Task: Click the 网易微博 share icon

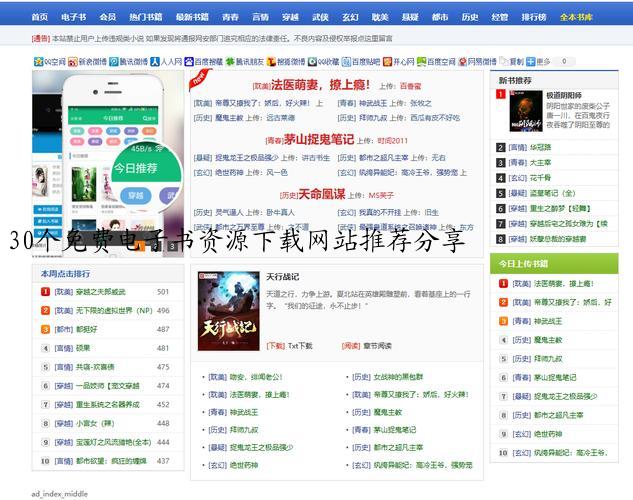Action: tap(463, 62)
